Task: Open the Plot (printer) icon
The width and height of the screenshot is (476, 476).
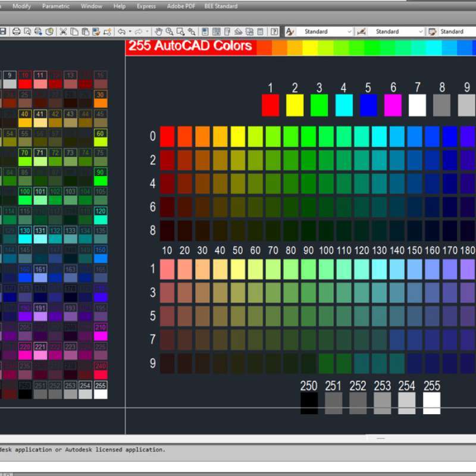Action: click(x=17, y=31)
